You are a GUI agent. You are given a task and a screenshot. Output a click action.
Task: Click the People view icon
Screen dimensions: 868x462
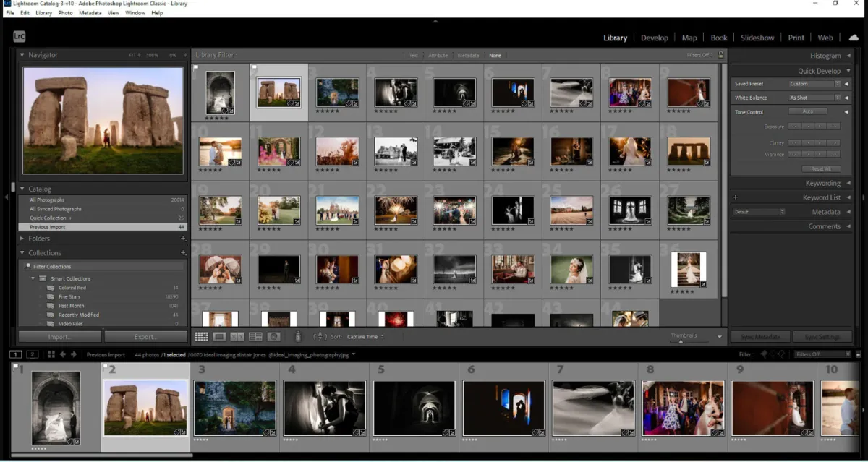[273, 336]
